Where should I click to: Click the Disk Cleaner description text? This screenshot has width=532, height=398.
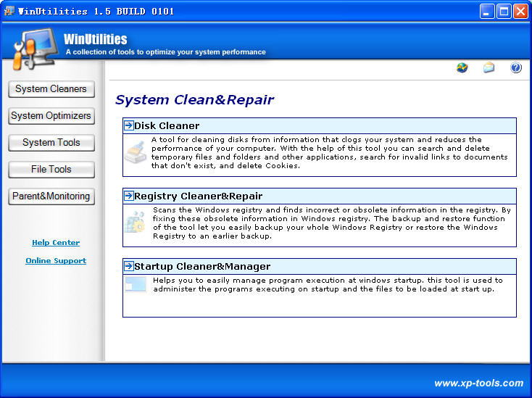[x=330, y=153]
